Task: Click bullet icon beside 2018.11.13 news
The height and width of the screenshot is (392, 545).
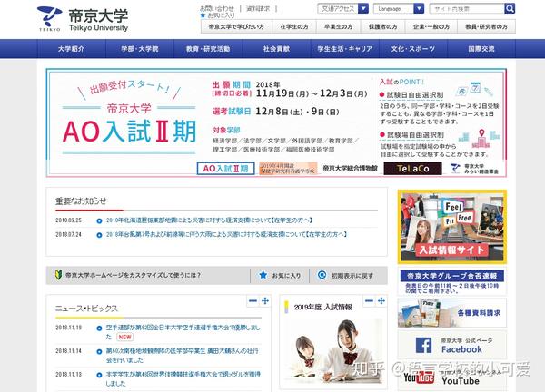Action: coord(99,375)
